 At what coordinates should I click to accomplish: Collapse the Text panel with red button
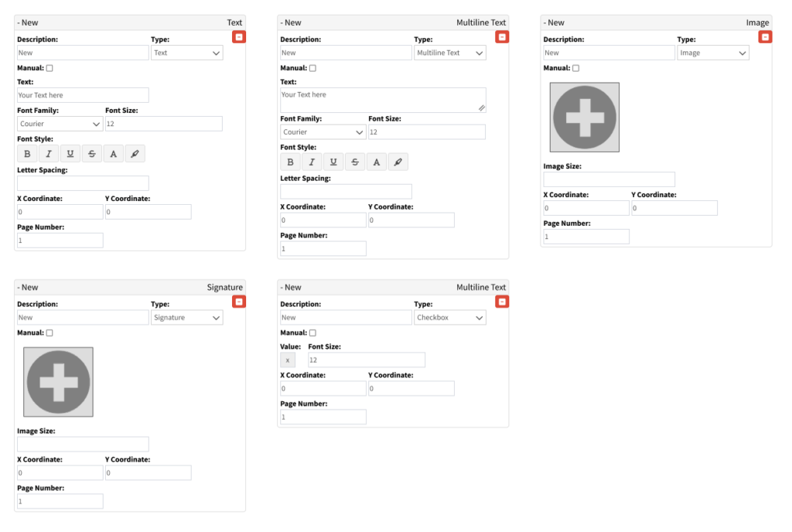(239, 37)
